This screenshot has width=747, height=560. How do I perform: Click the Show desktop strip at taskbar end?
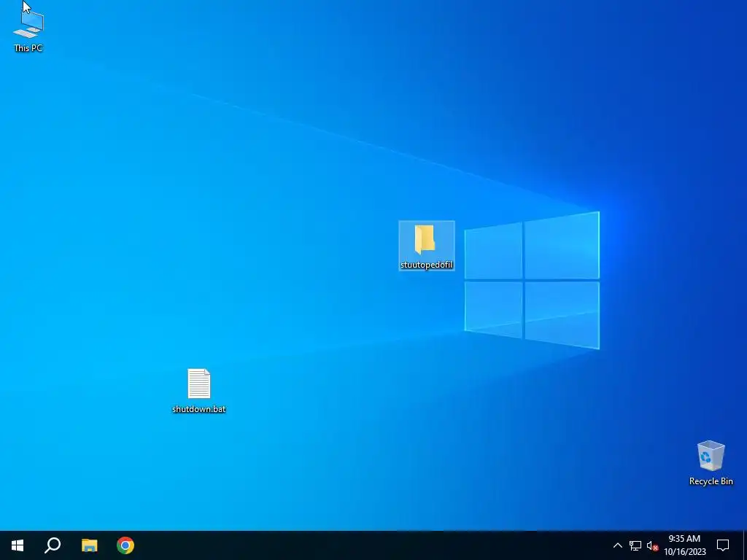coord(745,545)
